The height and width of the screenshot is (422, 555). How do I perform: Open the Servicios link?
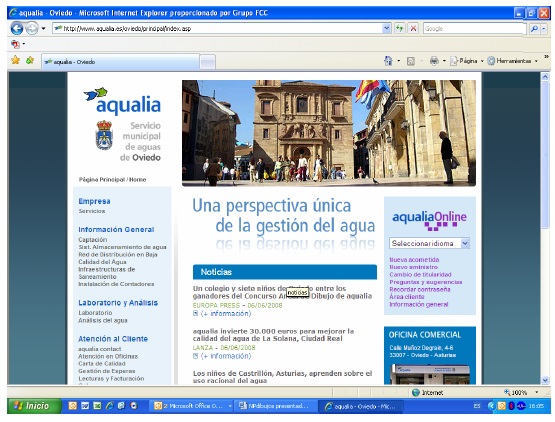(x=92, y=211)
